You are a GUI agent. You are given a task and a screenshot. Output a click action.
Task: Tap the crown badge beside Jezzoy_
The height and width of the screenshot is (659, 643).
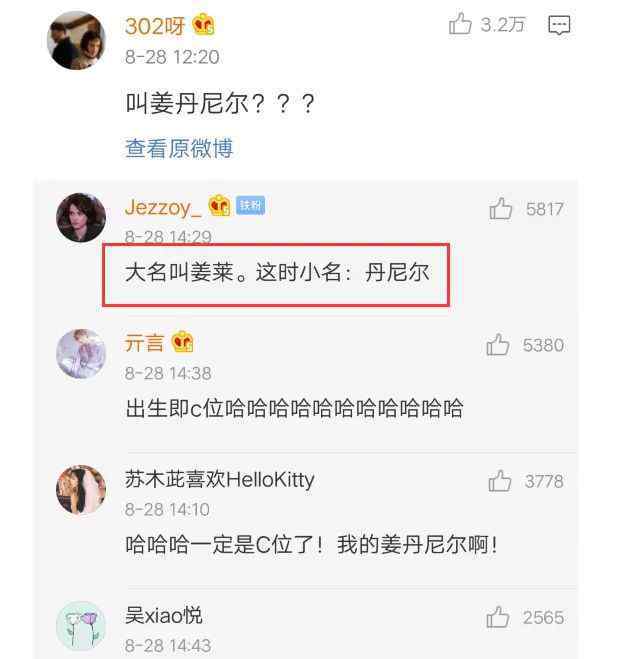(220, 206)
